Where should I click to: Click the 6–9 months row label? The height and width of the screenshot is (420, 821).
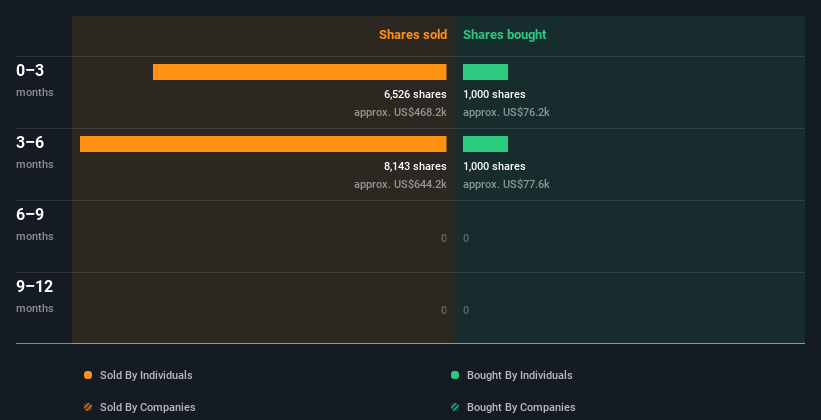[x=35, y=224]
